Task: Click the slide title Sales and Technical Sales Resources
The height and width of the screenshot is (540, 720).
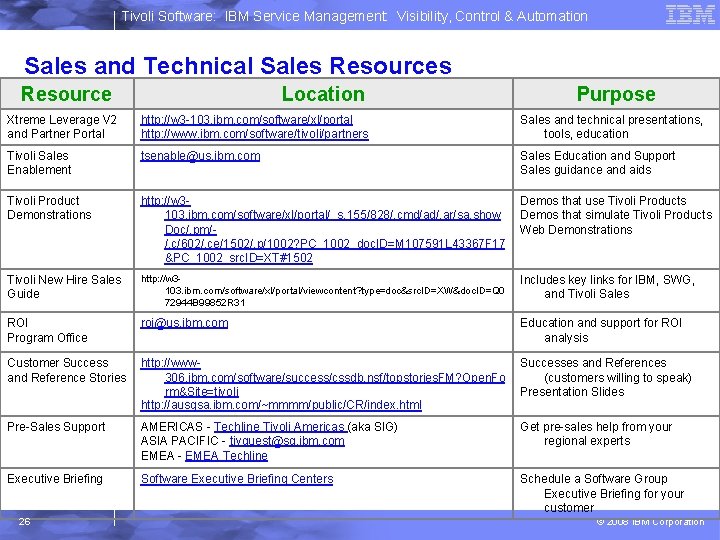Action: point(238,66)
